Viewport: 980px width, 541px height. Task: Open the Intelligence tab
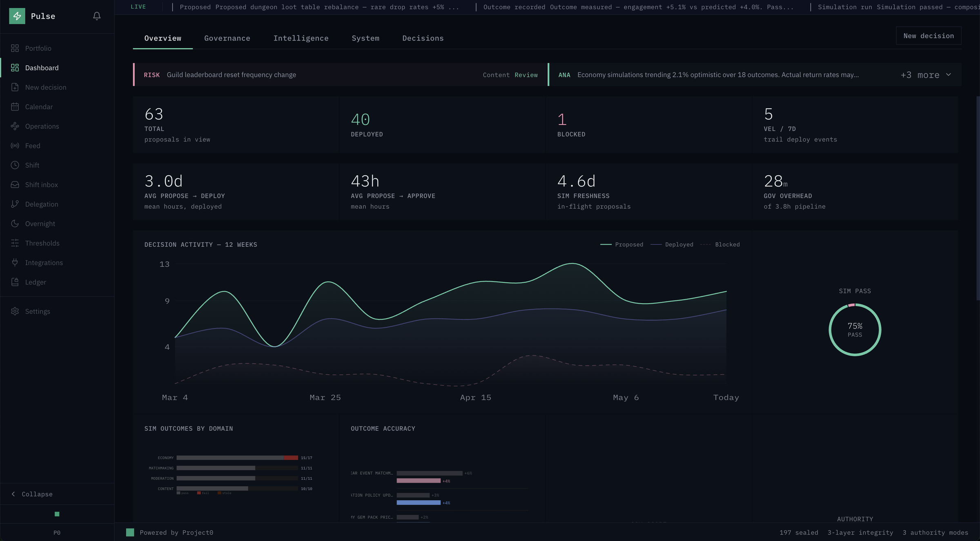point(301,38)
